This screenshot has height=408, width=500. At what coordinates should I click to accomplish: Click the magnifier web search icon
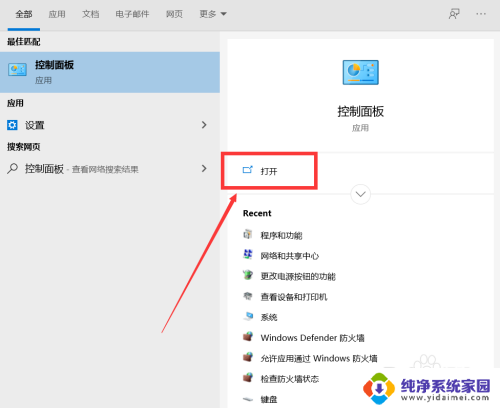pos(12,169)
